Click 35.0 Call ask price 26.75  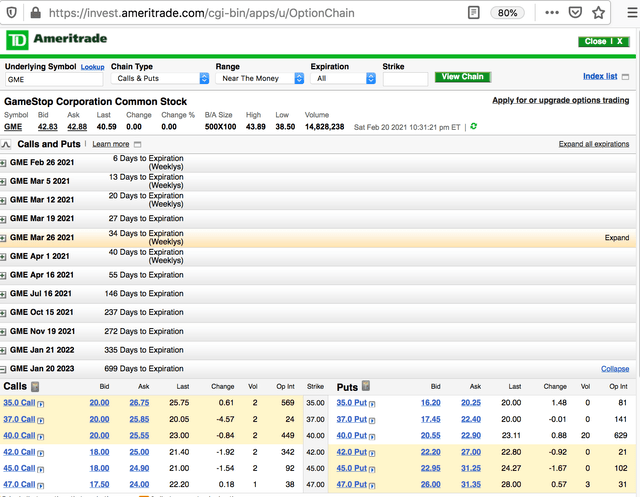139,403
